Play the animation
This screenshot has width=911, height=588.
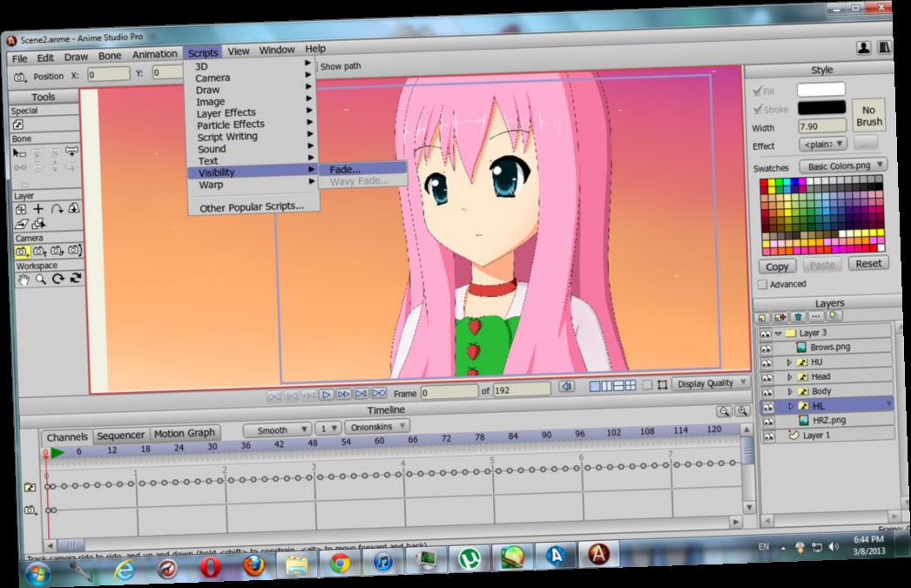(x=327, y=395)
